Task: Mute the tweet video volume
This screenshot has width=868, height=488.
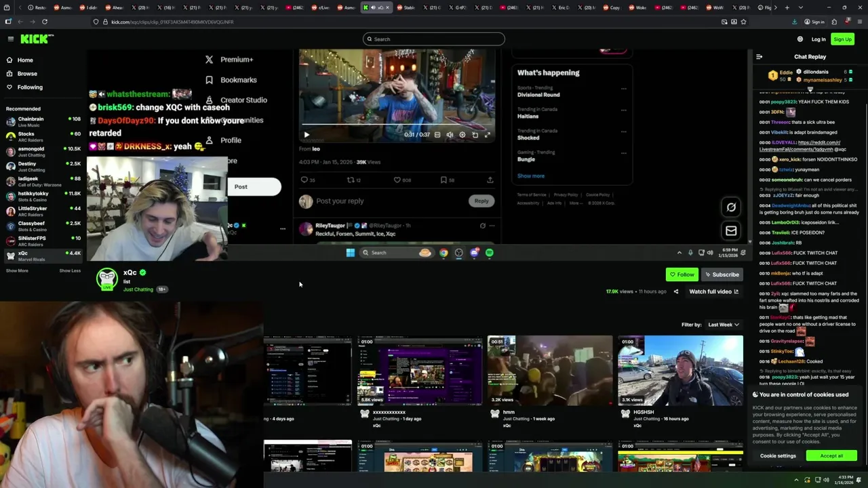Action: pos(450,135)
